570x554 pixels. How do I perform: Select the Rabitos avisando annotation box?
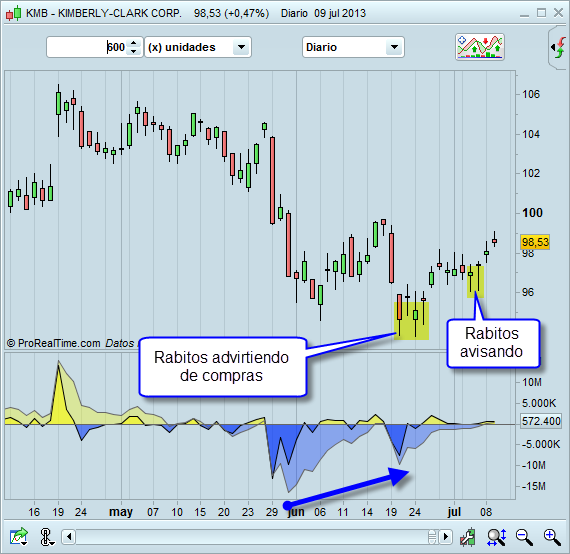(x=493, y=343)
